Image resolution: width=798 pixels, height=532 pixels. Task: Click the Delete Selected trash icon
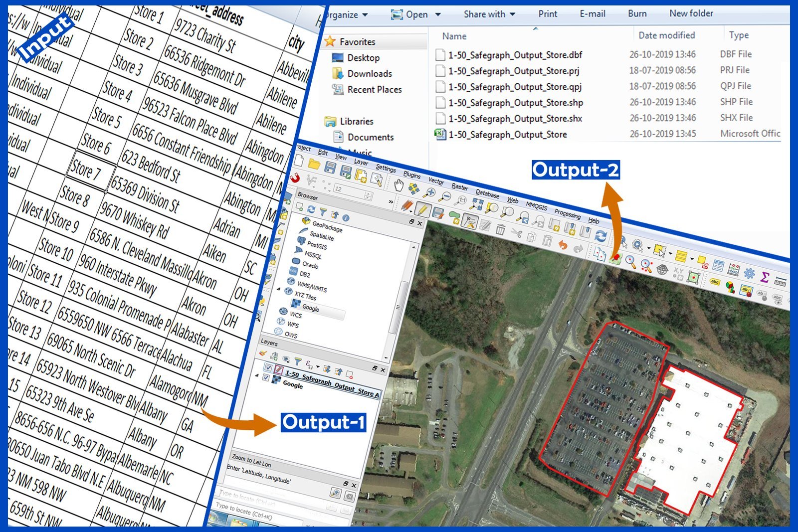[501, 229]
